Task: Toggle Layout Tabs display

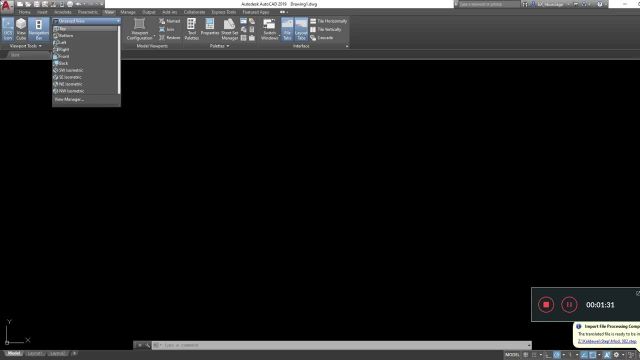Action: coord(301,29)
